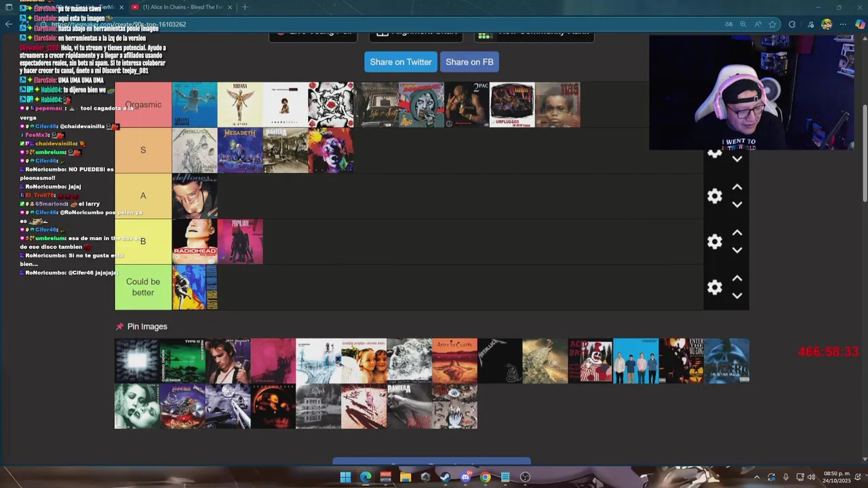The height and width of the screenshot is (488, 868).
Task: Open Steam from taskbar
Action: (445, 477)
